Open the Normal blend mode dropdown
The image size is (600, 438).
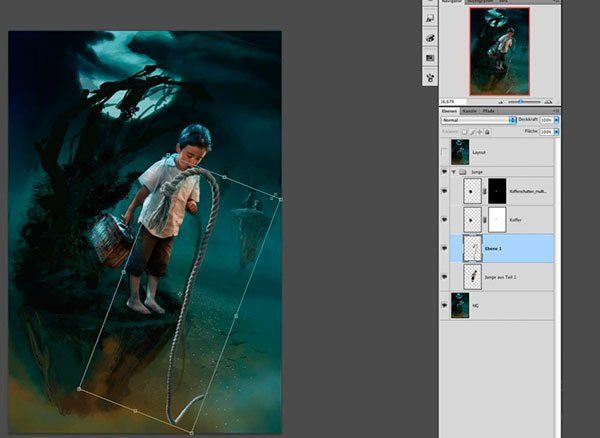point(479,120)
